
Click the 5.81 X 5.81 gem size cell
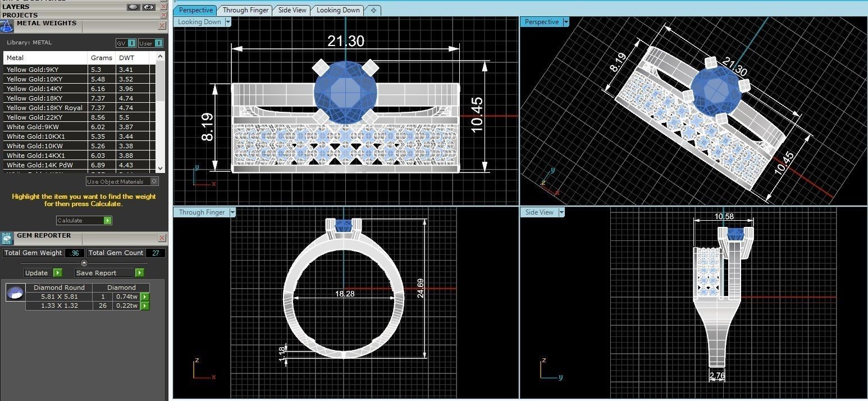(60, 297)
